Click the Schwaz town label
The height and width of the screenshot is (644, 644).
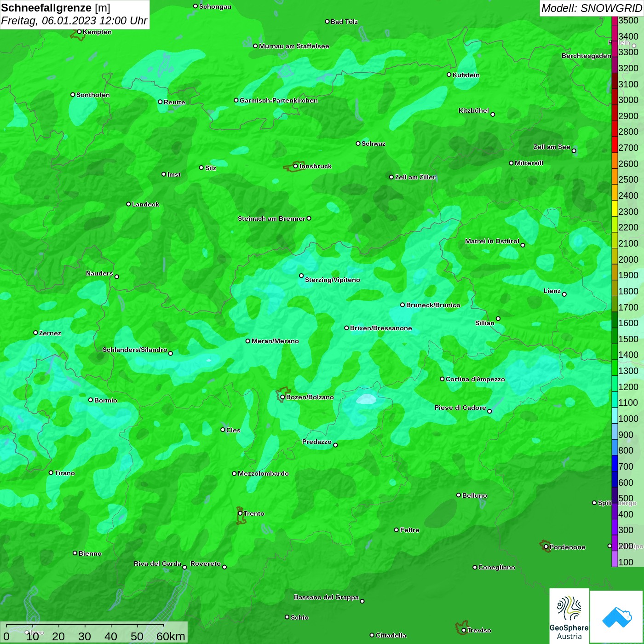point(374,144)
